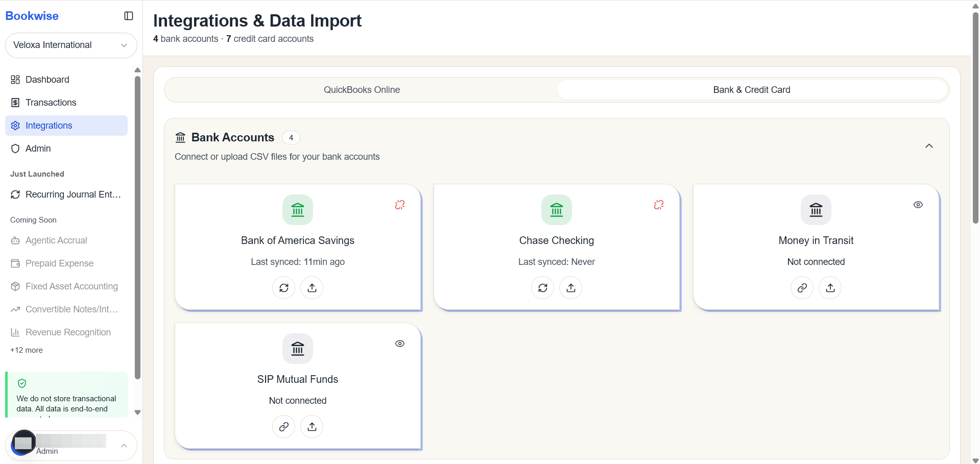Click the Bank Accounts heading icon
Screen dimensions: 980x464
(x=180, y=137)
